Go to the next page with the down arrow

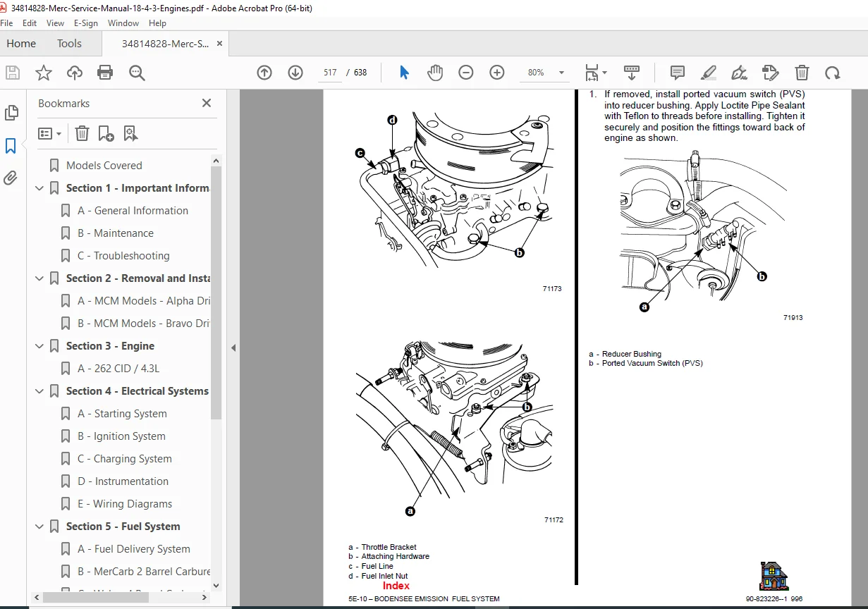[x=295, y=73]
